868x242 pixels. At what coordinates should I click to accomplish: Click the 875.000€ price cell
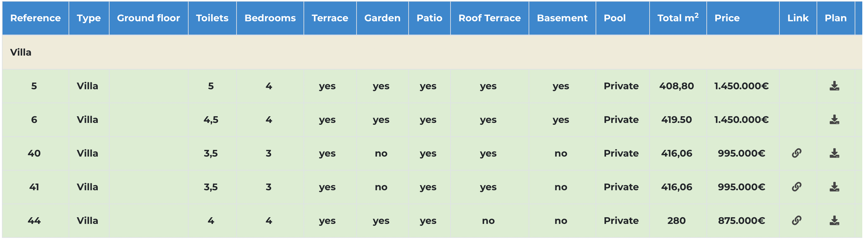click(x=741, y=221)
